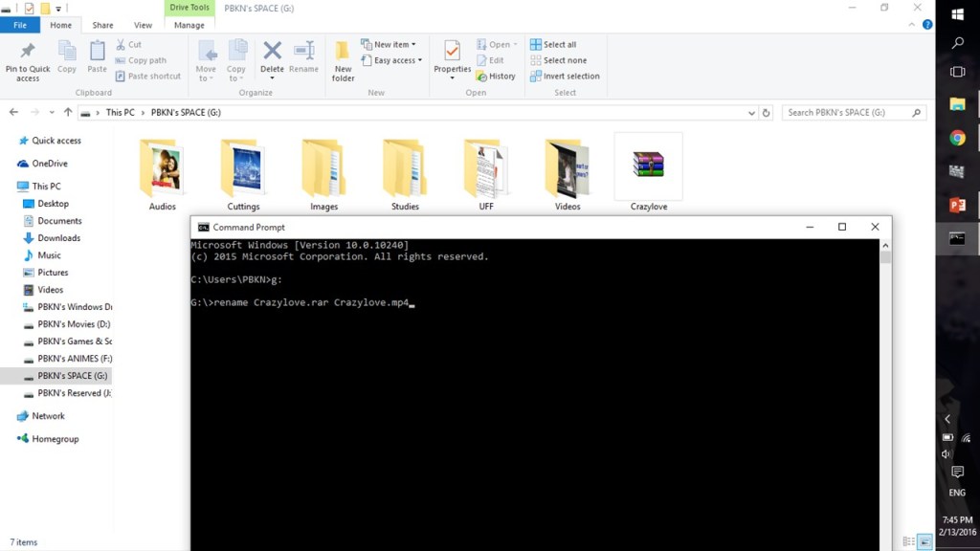Expand the Easy access dropdown

pos(392,60)
